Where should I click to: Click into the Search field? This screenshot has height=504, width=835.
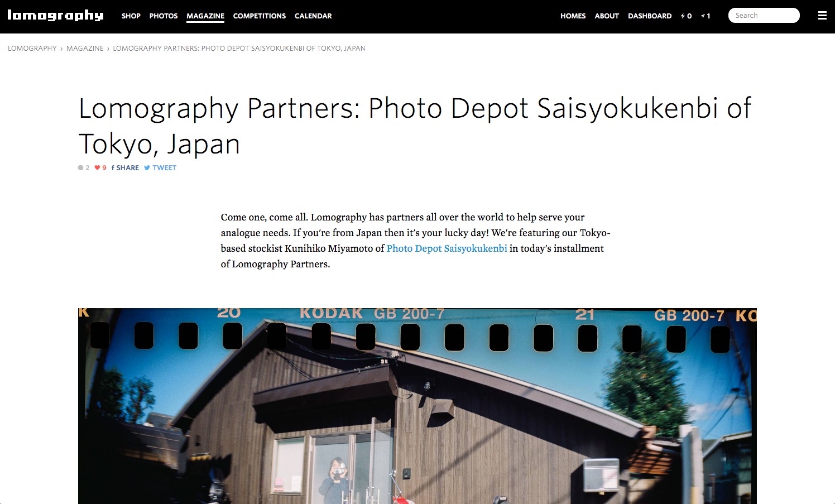tap(764, 16)
